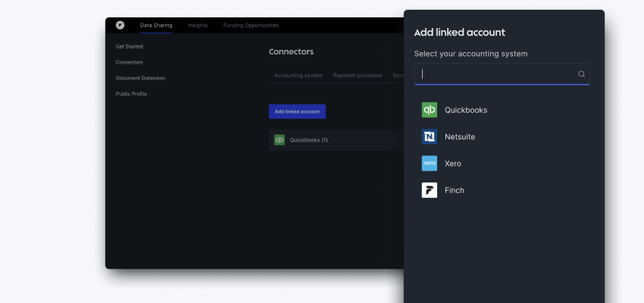Select Connectors in the left sidebar
Screen dimensions: 644x303
coord(129,62)
